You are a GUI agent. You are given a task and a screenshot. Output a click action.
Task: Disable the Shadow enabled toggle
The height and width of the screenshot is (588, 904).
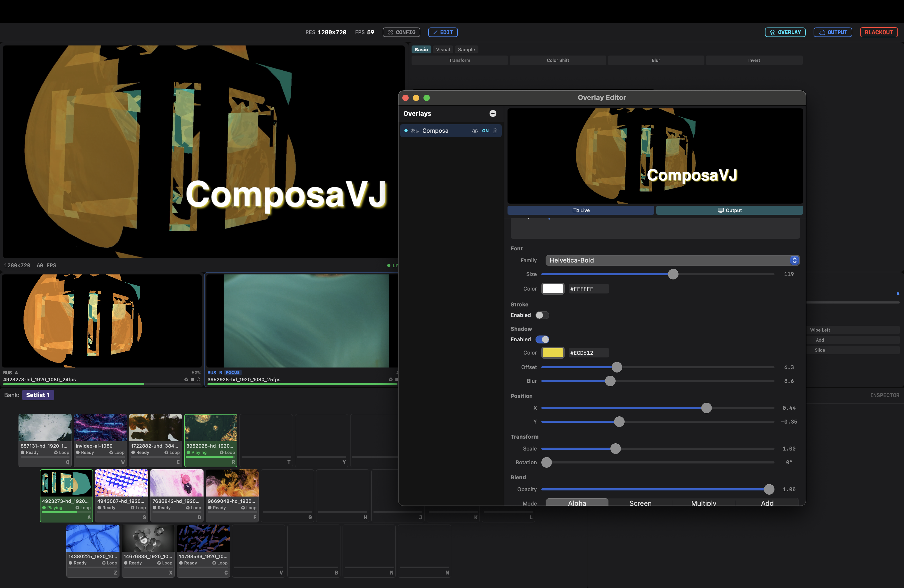(x=542, y=339)
